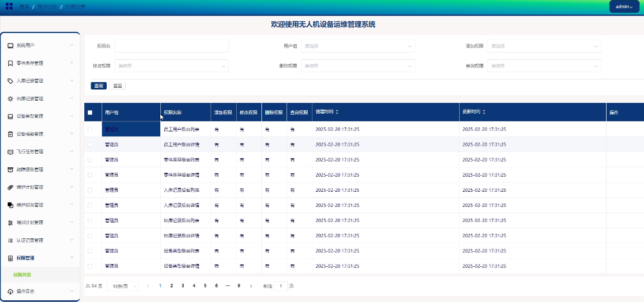644x302 pixels.
Task: Open the 10条/页 page size dropdown
Action: [123, 286]
